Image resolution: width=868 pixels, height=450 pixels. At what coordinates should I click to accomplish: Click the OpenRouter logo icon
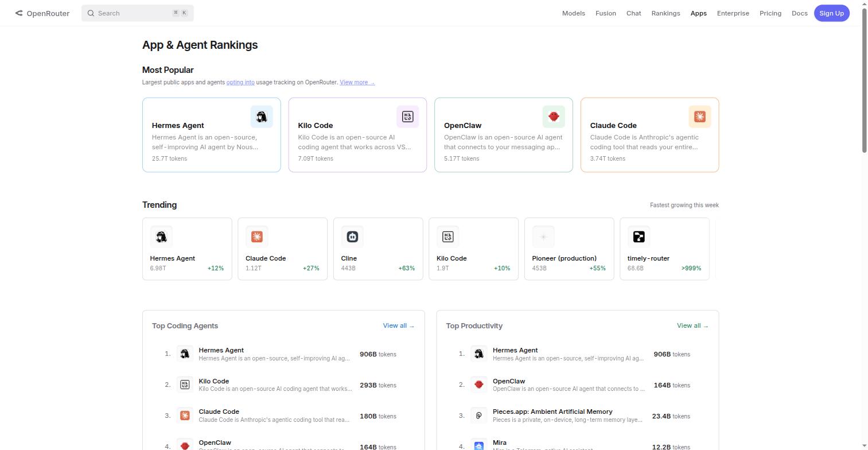pyautogui.click(x=19, y=13)
